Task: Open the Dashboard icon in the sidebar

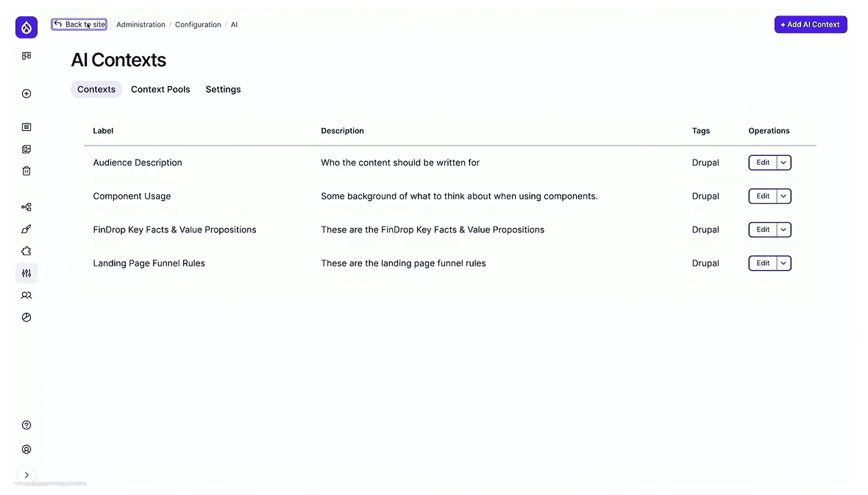Action: point(26,56)
